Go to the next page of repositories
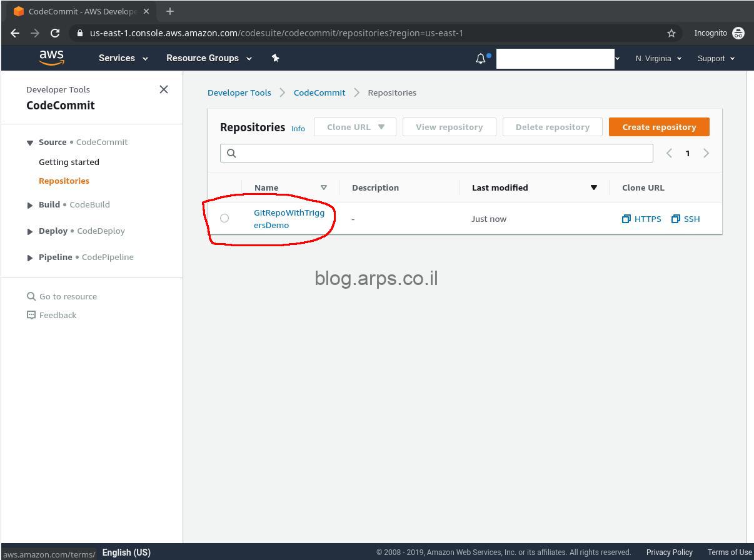Image resolution: width=754 pixels, height=560 pixels. pos(706,153)
